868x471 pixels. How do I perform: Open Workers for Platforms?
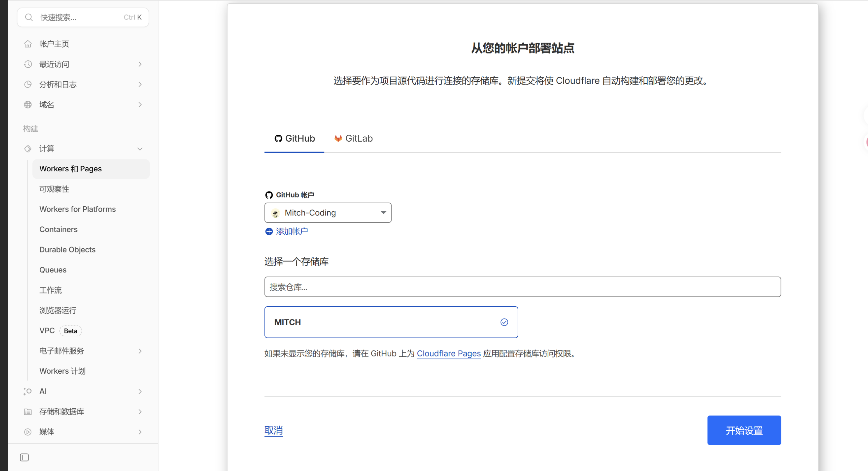[78, 209]
